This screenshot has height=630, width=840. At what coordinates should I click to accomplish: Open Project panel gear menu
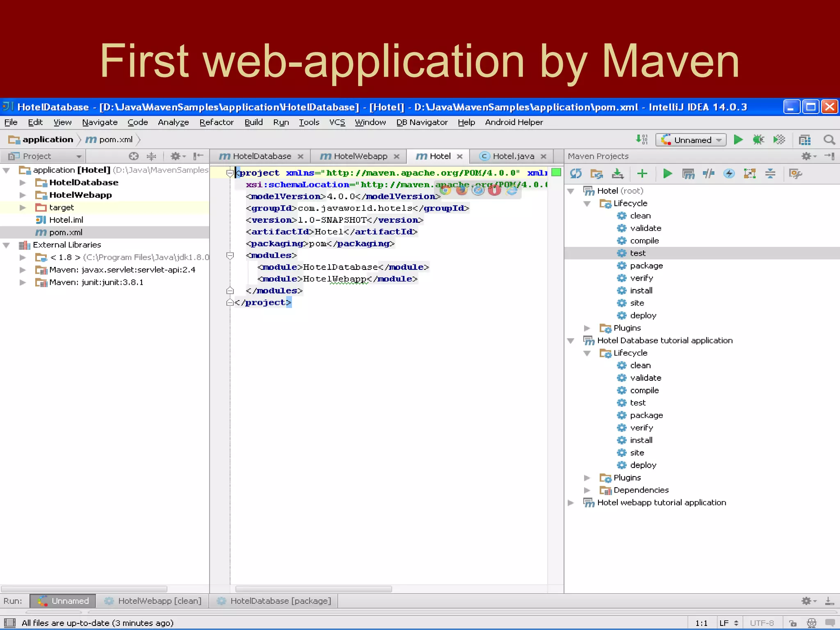178,156
